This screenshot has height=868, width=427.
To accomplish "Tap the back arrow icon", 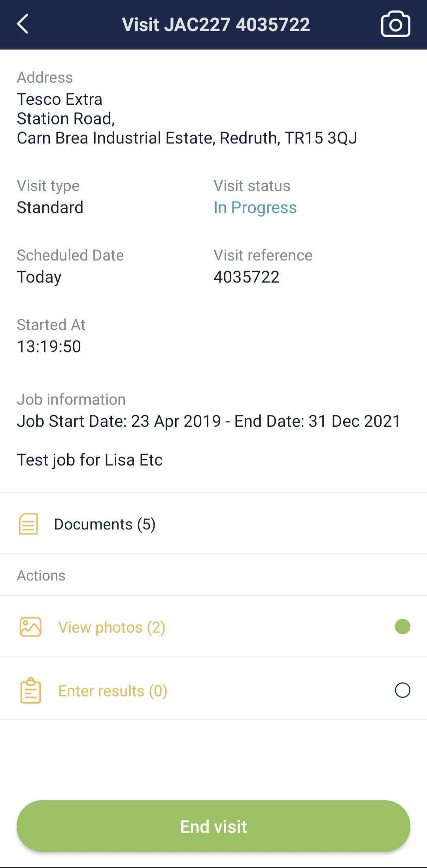I will pyautogui.click(x=23, y=24).
